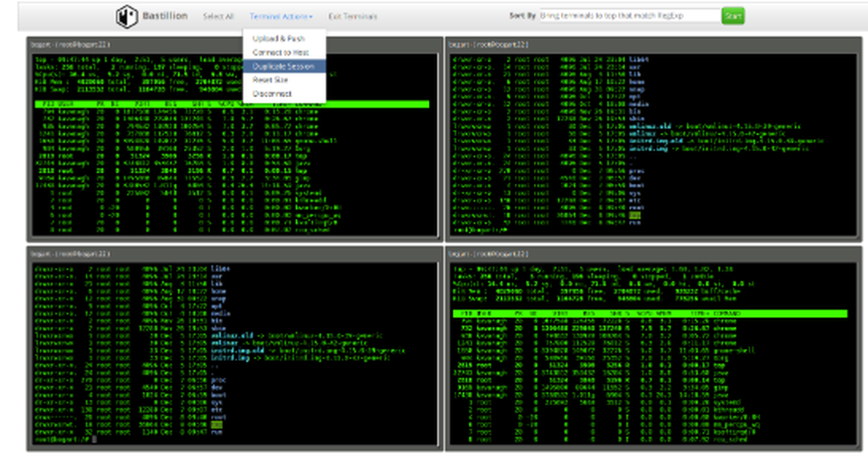Click the initrd.img.old line in bottom-left terminal
The width and height of the screenshot is (868, 470).
click(x=220, y=350)
